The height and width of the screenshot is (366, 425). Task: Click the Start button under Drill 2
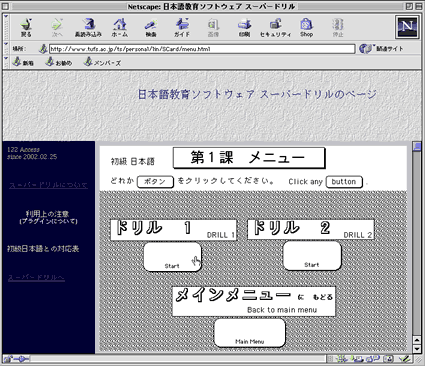click(x=312, y=256)
